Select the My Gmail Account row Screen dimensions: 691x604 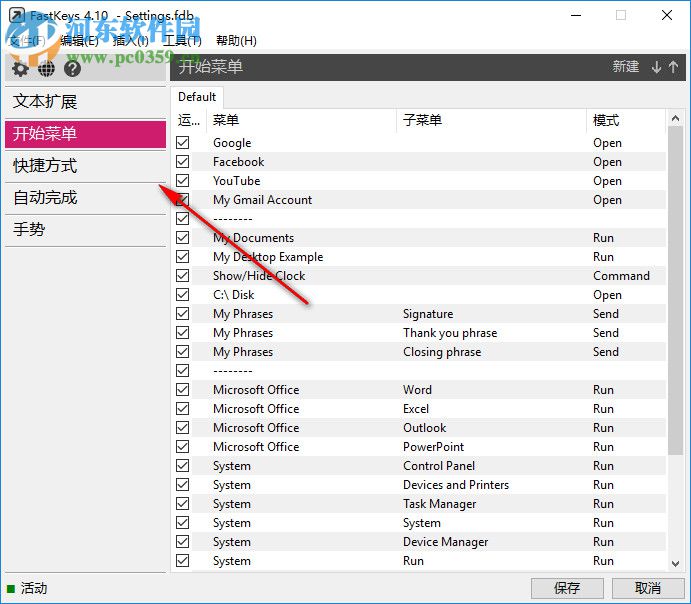(x=420, y=200)
